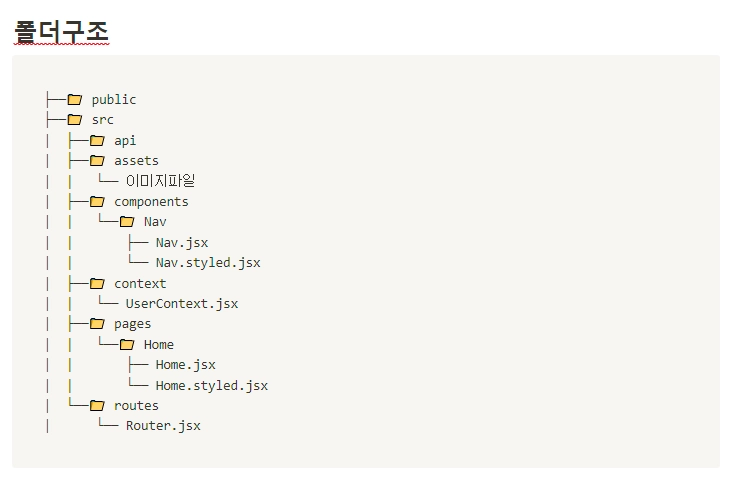
Task: Click the public folder label
Action: 114,99
